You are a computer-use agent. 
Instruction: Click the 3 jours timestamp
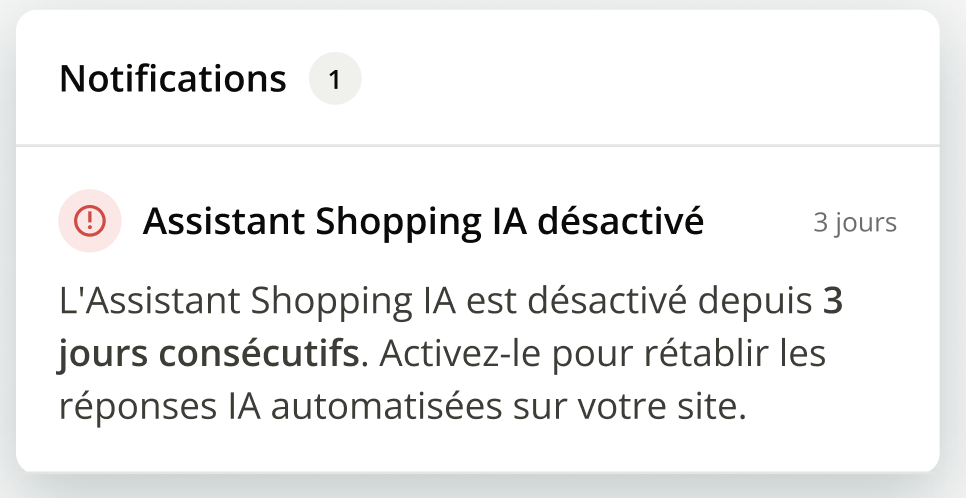pyautogui.click(x=854, y=223)
